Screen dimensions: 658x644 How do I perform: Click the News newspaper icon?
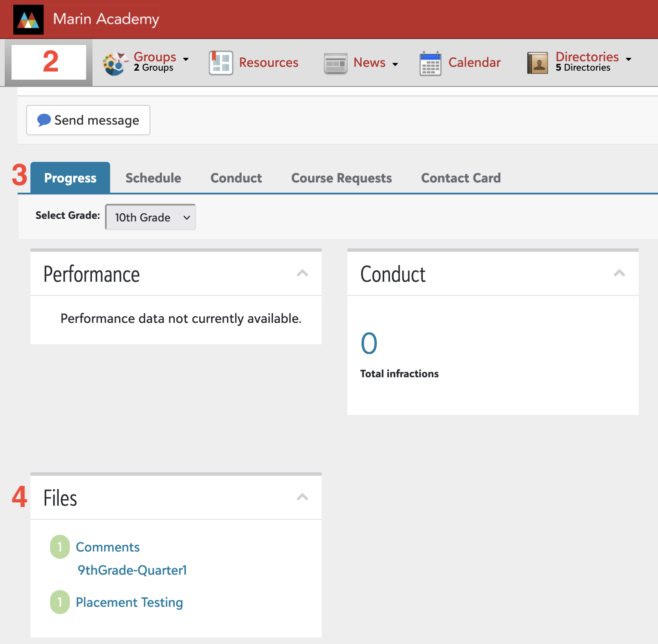pyautogui.click(x=335, y=63)
